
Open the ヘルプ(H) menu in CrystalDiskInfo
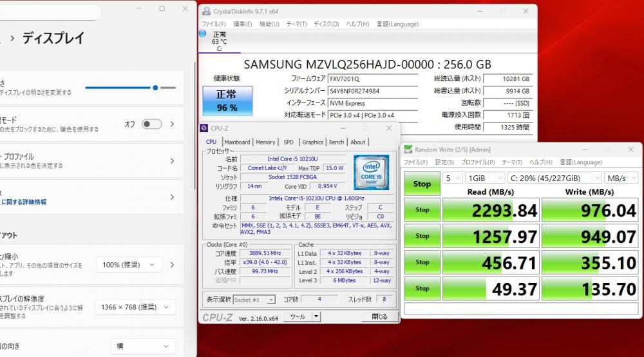pos(357,24)
